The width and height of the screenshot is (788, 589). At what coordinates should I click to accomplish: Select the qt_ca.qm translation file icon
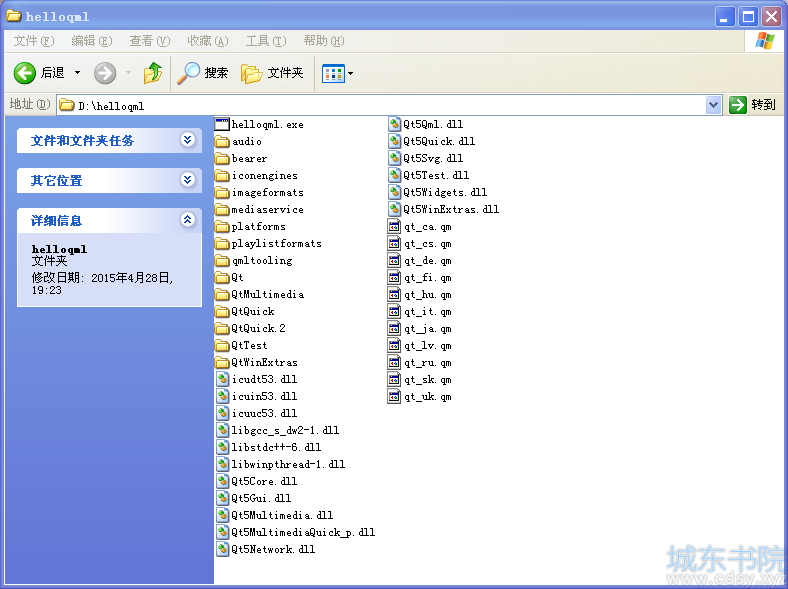pos(395,227)
